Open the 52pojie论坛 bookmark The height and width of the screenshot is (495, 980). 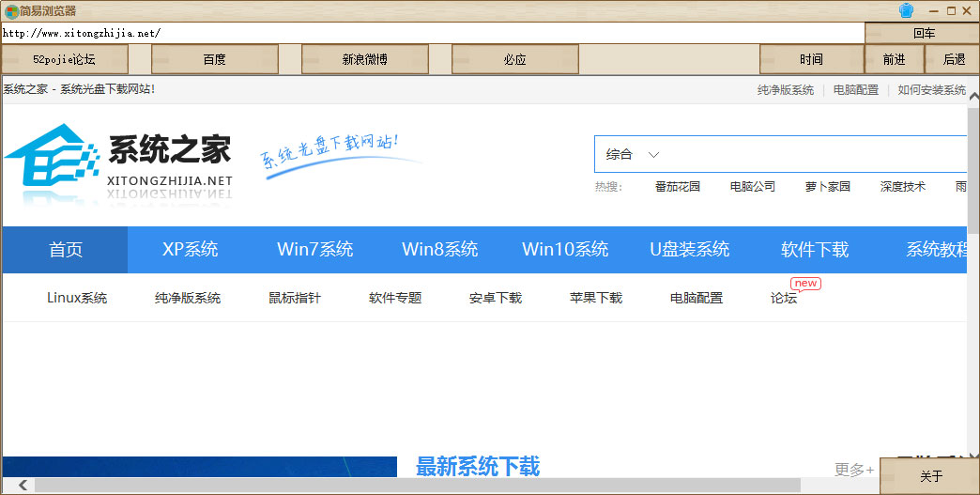tap(64, 59)
